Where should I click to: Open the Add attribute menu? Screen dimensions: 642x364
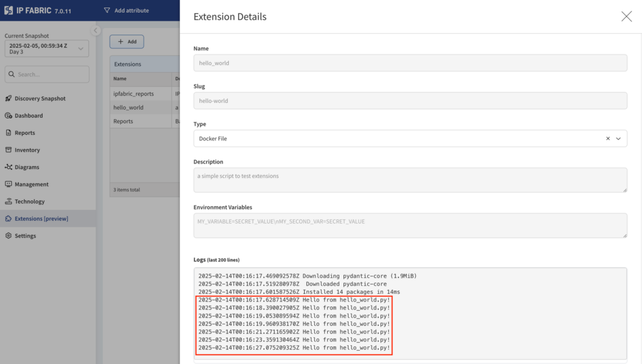(127, 10)
